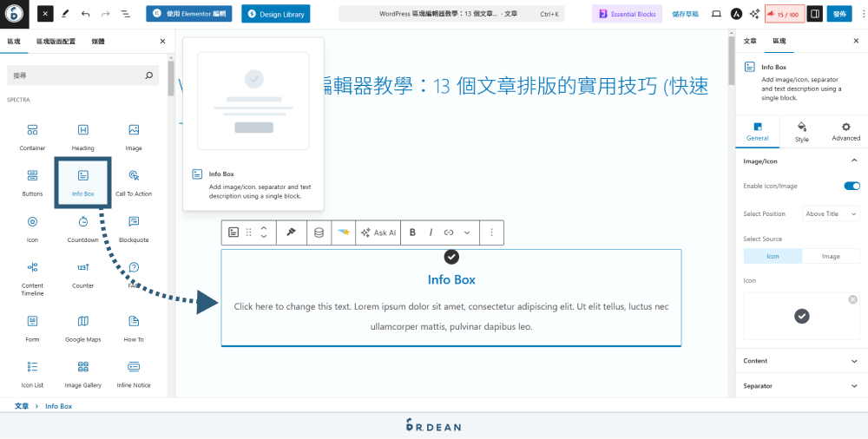
Task: Apply bold formatting
Action: tap(412, 233)
